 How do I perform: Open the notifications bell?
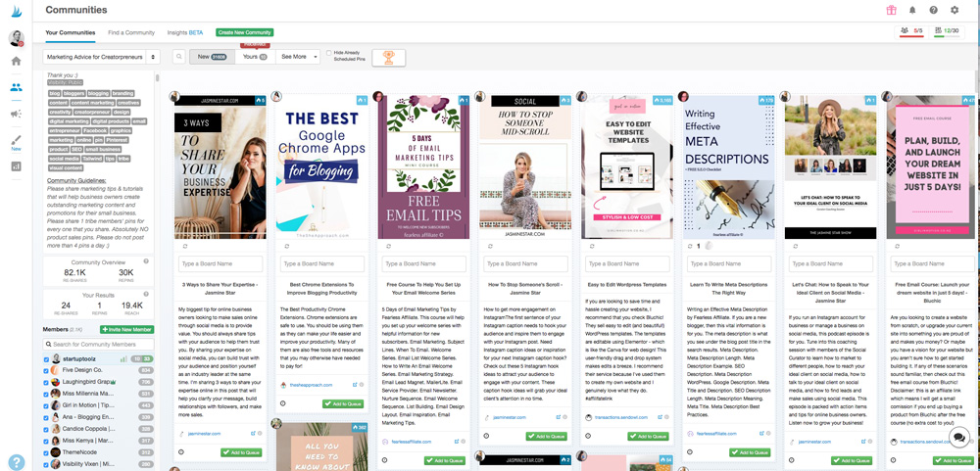point(912,10)
